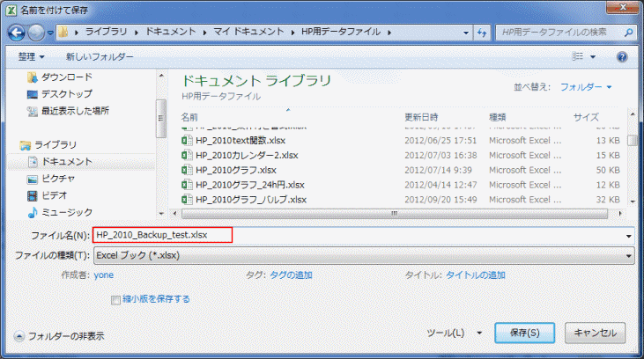This screenshot has width=644, height=359.
Task: Click author name yone
Action: click(x=103, y=275)
